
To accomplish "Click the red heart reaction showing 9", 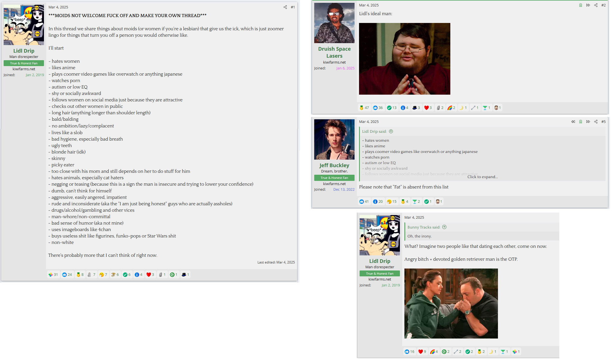I will pos(422,352).
